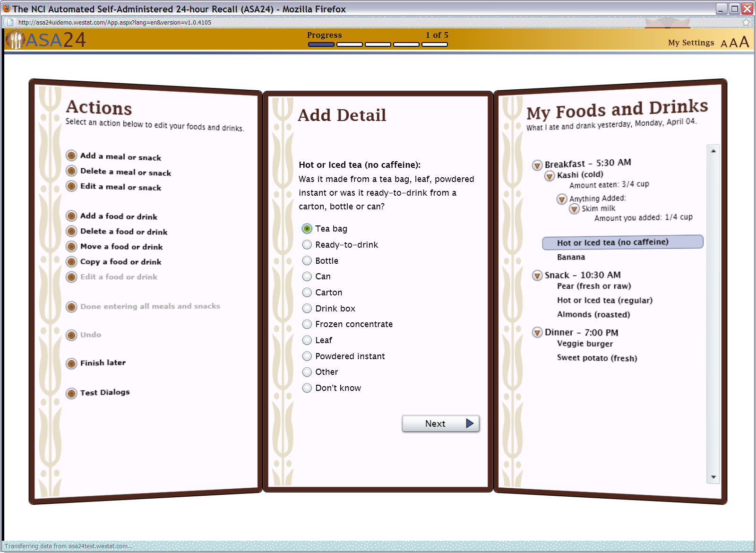Open the Add a meal or snack action
Viewport: 756px width, 553px height.
click(x=120, y=156)
